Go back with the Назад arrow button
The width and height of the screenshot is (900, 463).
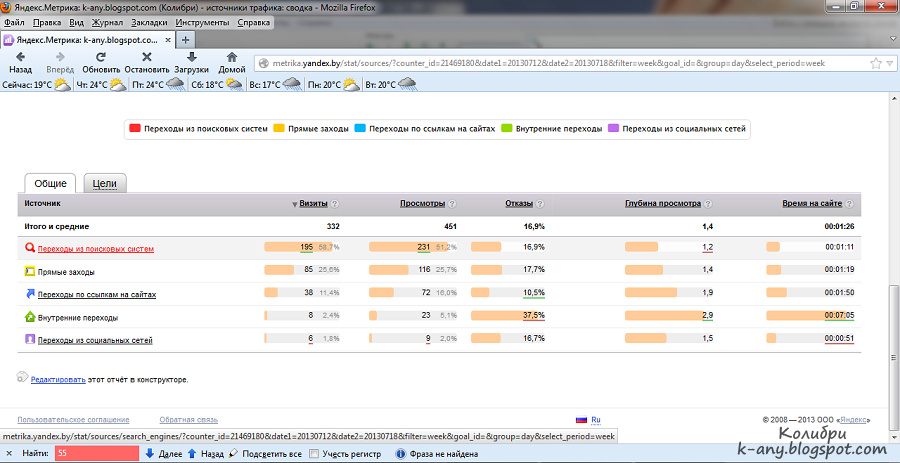point(21,63)
